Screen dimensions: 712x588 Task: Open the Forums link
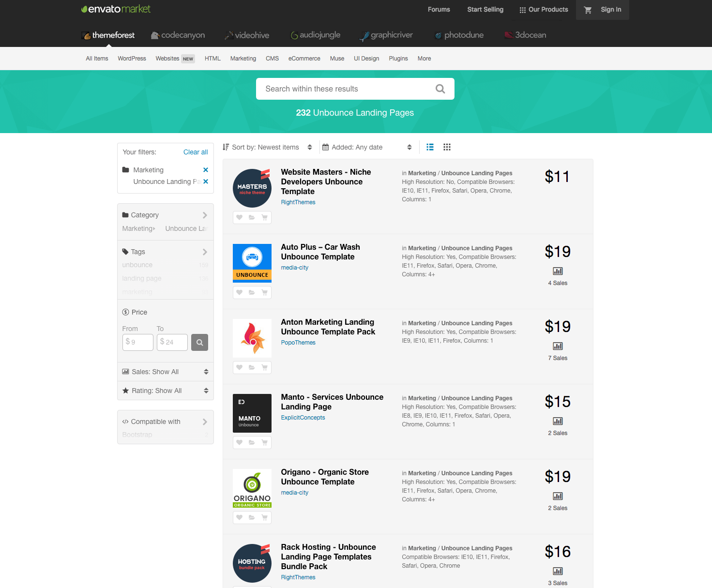point(439,10)
